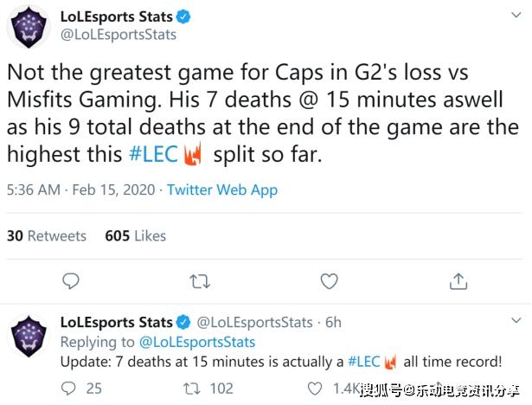The width and height of the screenshot is (532, 405).
Task: View the 605 Likes list
Action: 135,235
